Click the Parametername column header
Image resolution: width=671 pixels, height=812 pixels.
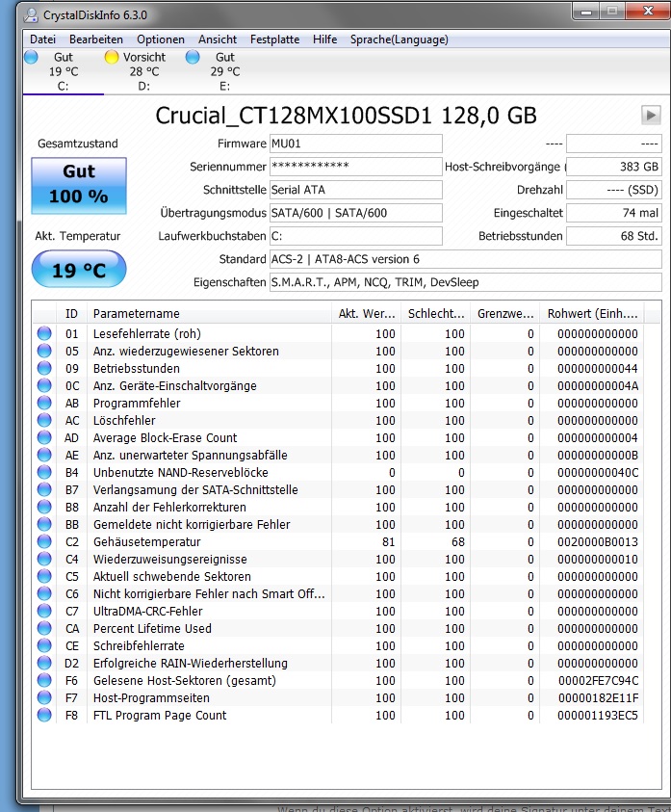tap(209, 313)
